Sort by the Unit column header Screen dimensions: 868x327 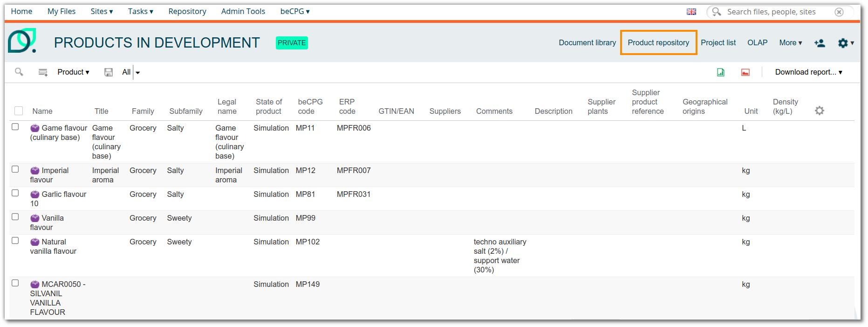pyautogui.click(x=751, y=111)
